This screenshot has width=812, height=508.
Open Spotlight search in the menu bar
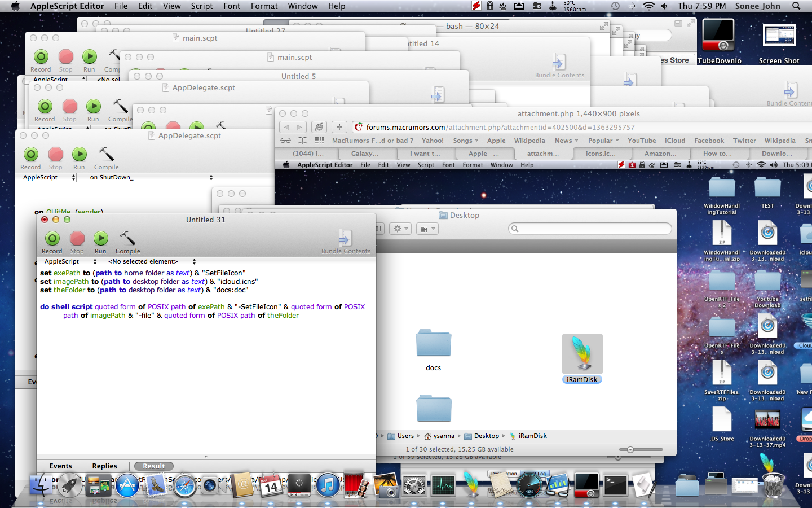click(796, 6)
